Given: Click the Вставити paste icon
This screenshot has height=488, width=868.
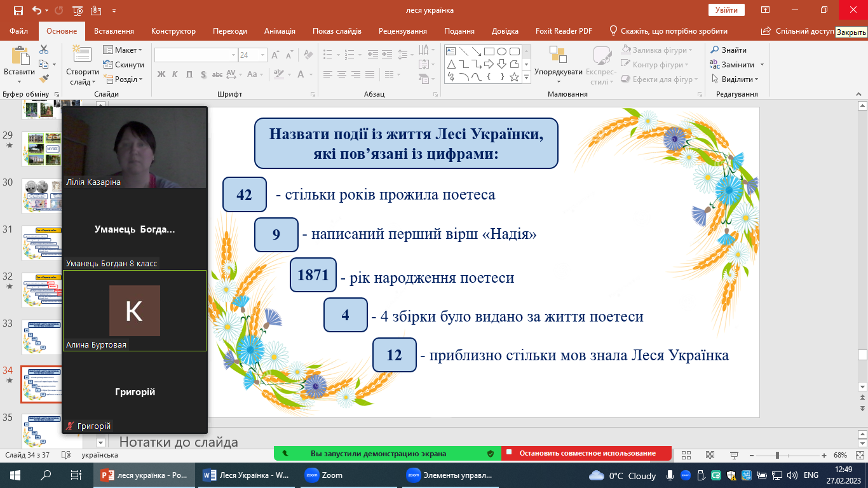Looking at the screenshot, I should point(19,57).
